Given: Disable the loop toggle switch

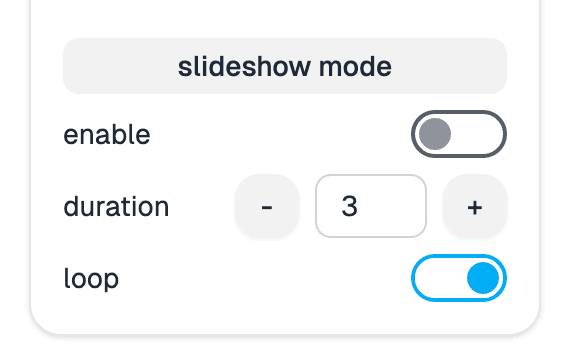Looking at the screenshot, I should 459,278.
